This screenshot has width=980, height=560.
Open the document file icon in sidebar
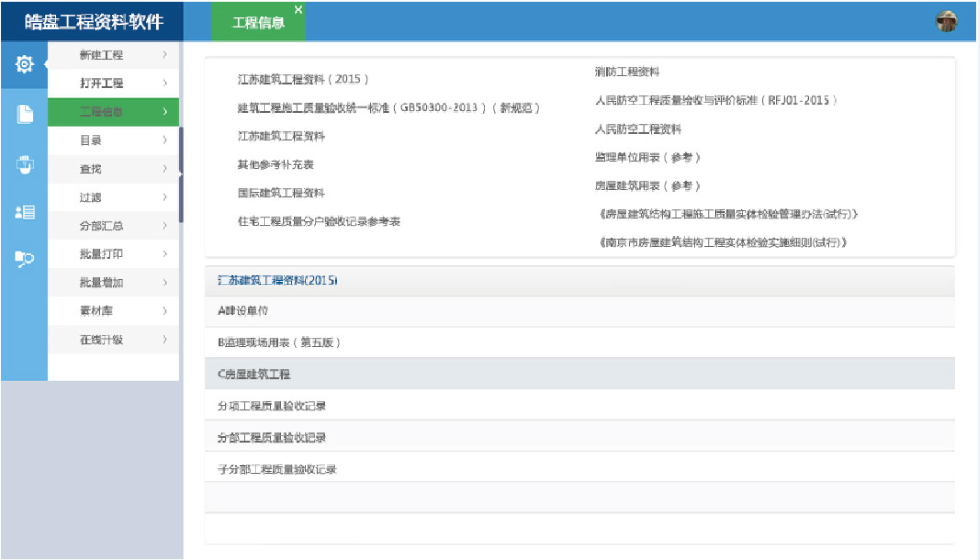coord(25,114)
